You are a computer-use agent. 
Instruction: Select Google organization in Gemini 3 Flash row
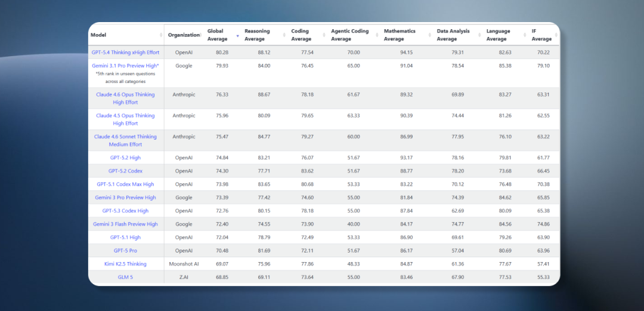pos(184,224)
